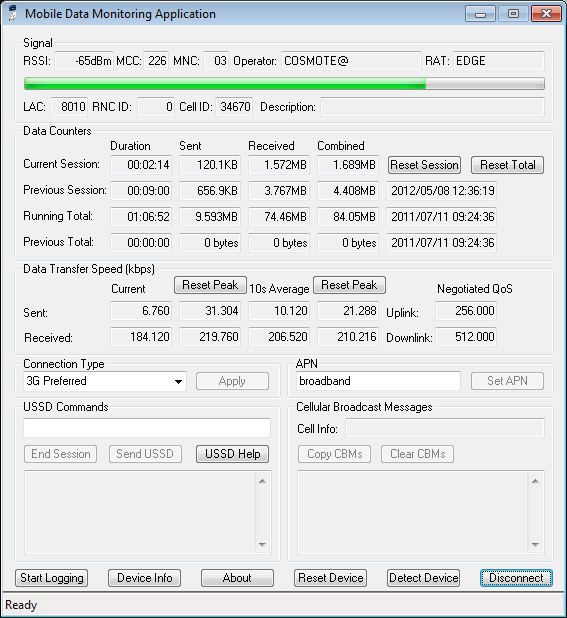Image resolution: width=567 pixels, height=618 pixels.
Task: Click the application icon in the title bar
Action: coord(13,13)
